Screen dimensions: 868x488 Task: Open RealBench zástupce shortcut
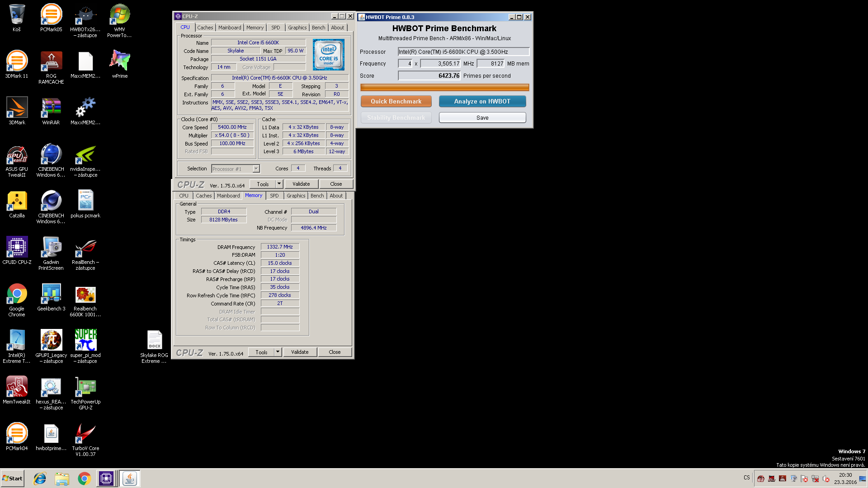click(85, 253)
